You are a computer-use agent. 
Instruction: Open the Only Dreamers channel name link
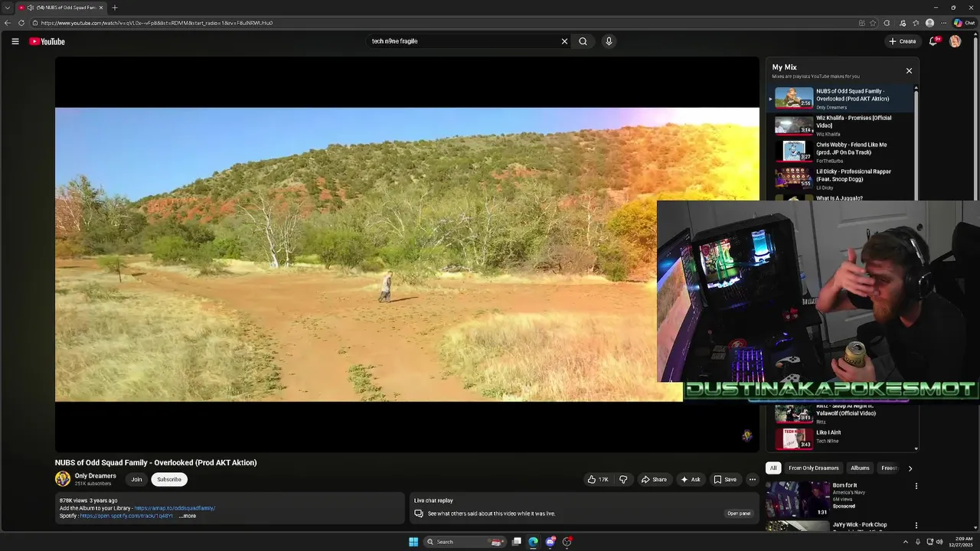coord(96,476)
